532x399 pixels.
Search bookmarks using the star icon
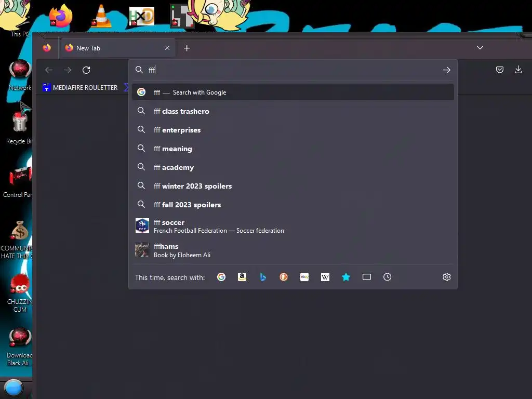tap(345, 277)
